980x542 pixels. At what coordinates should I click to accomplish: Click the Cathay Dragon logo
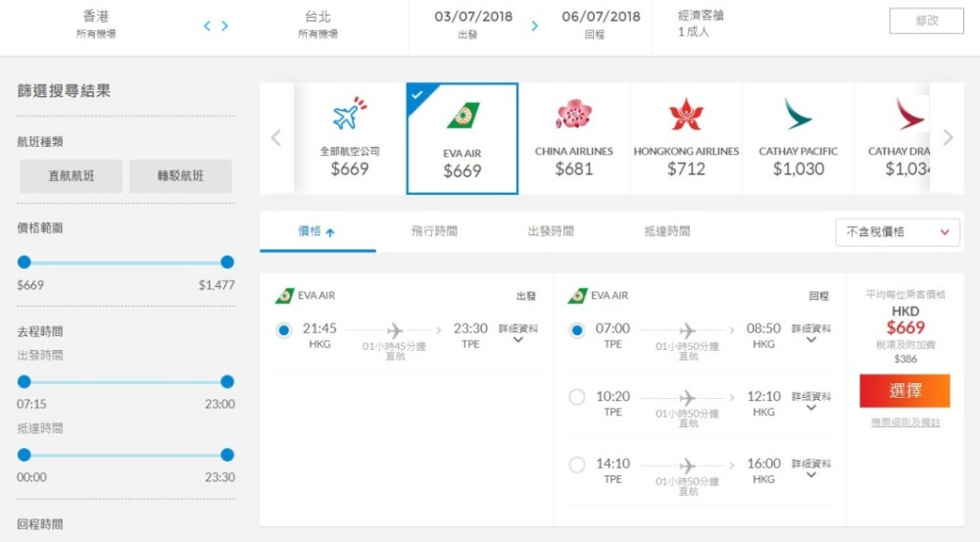click(909, 114)
